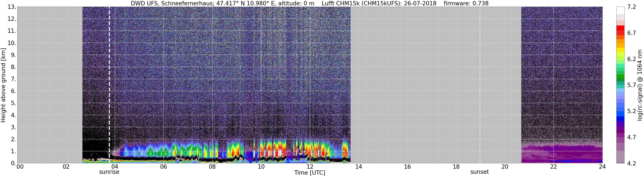Click the 5.2 value on the colorbar
Image resolution: width=644 pixels, height=177 pixels.
pyautogui.click(x=632, y=111)
